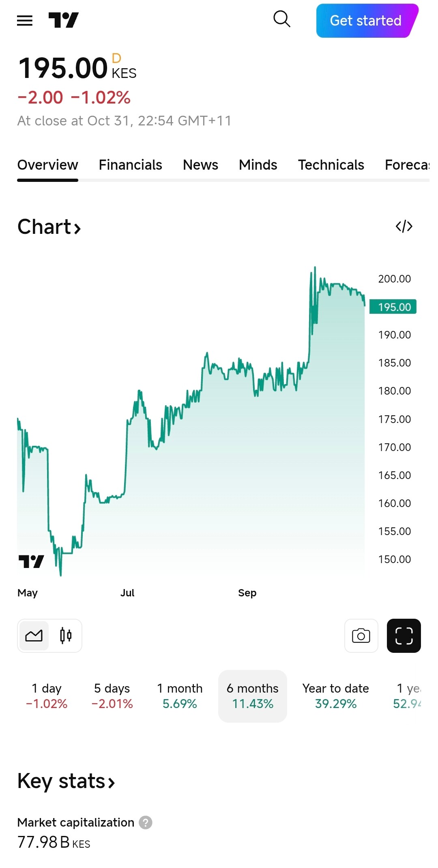The image size is (438, 868).
Task: Select the 5 days range
Action: 112,696
